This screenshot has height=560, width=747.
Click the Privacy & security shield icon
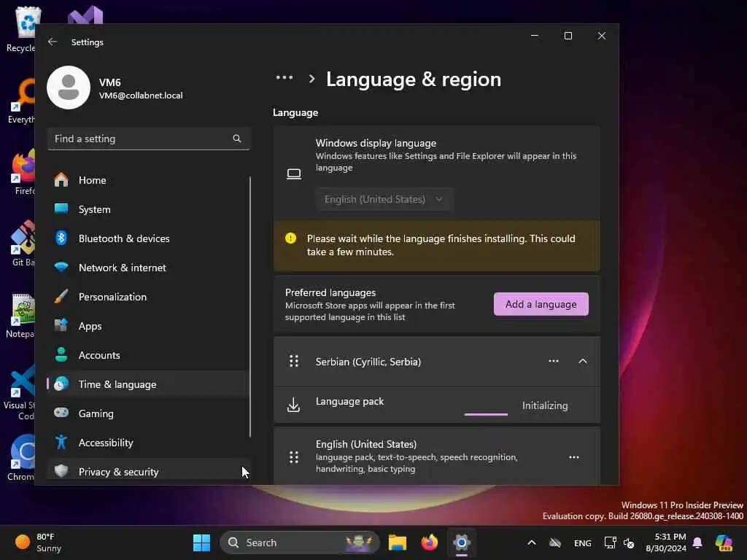(x=61, y=471)
